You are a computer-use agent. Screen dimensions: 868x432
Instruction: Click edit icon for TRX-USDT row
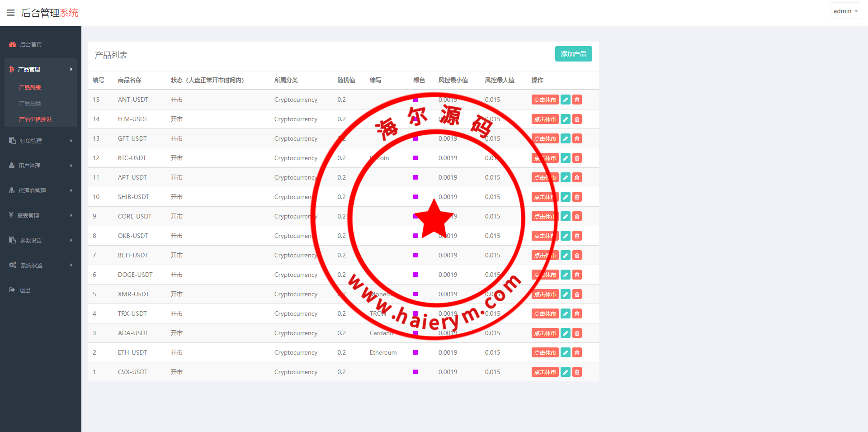[x=565, y=313]
